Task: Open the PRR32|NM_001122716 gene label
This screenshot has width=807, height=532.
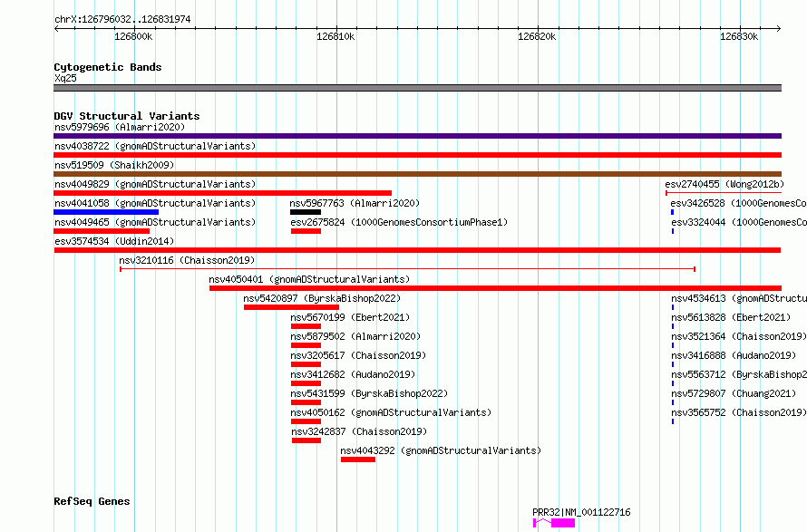Action: pos(581,512)
